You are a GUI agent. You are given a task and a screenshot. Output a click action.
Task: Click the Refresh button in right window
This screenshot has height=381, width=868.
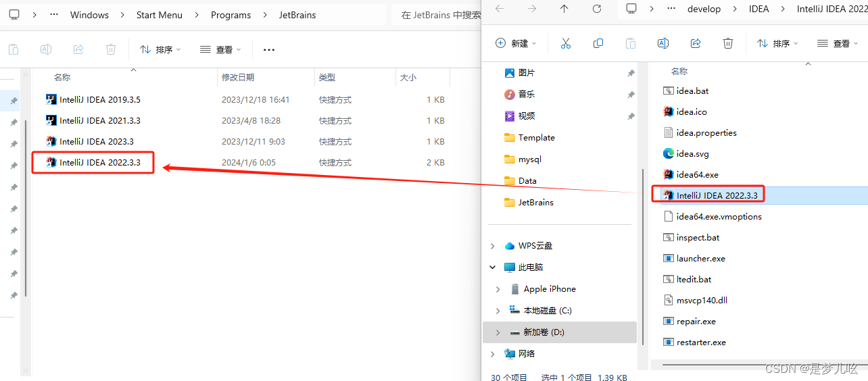click(597, 9)
